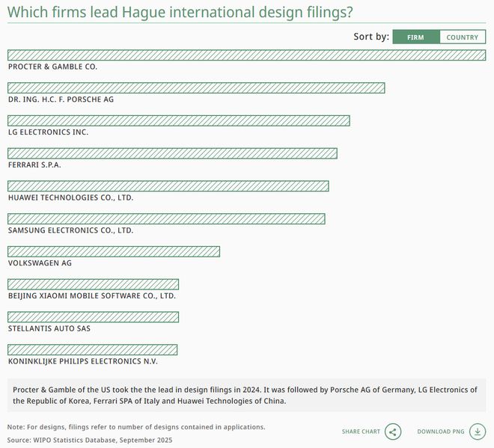Click the LG Electronics Inc. bar
Screen dimensions: 494x448
[x=179, y=121]
